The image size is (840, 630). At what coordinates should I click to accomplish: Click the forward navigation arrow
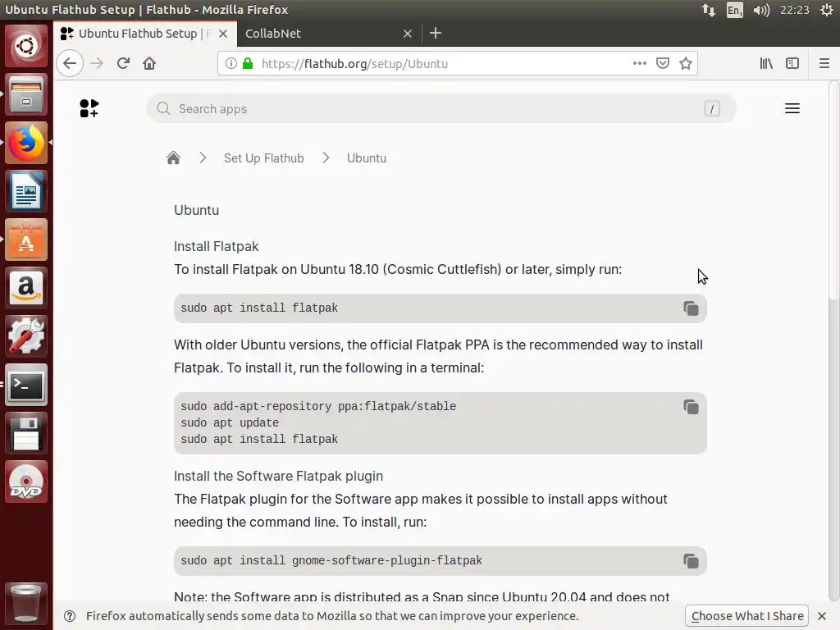[x=97, y=63]
